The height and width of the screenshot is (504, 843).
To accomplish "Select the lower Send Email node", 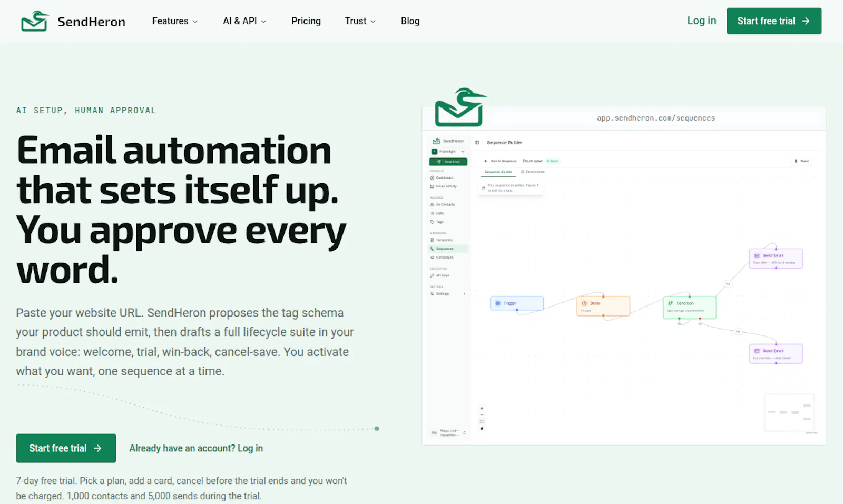I will click(x=776, y=354).
